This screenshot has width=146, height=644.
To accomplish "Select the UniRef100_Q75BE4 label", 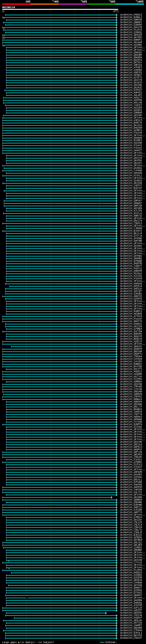I will pos(131,329).
